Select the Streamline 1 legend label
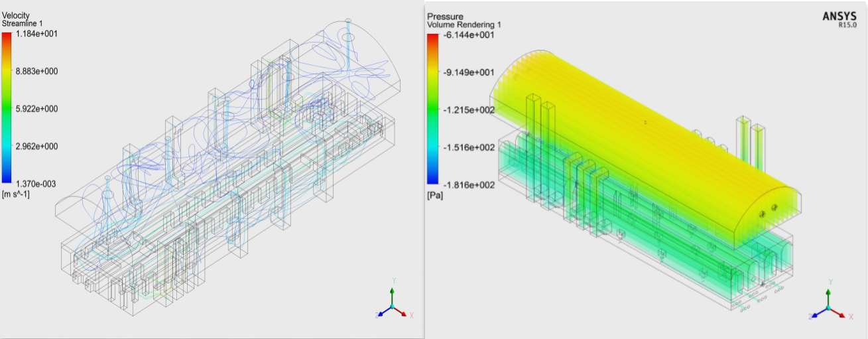The image size is (868, 339). (x=24, y=24)
